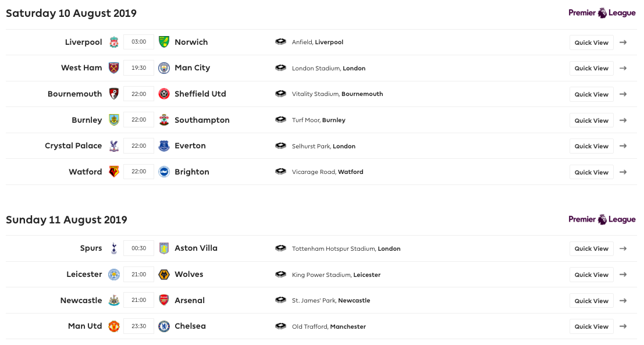Click the Chelsea club badge
The height and width of the screenshot is (345, 644).
(x=164, y=326)
